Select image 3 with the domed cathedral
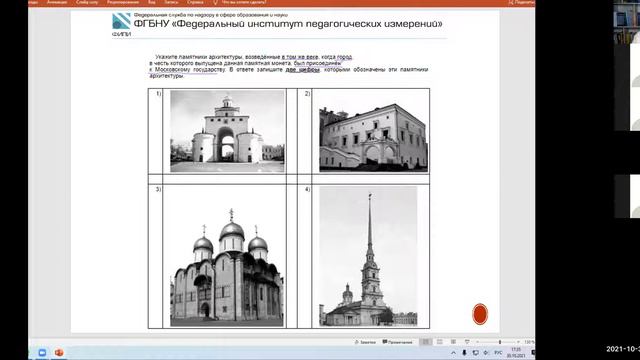Image resolution: width=640 pixels, height=360 pixels. [x=227, y=267]
